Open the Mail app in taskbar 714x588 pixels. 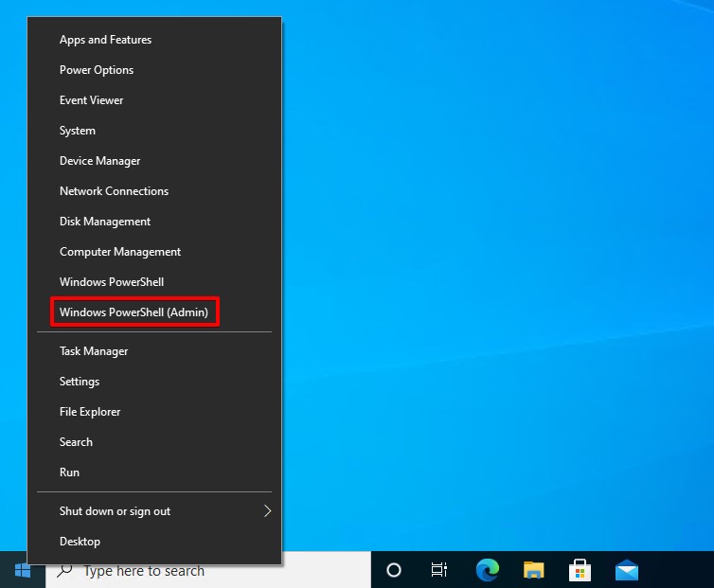626,570
